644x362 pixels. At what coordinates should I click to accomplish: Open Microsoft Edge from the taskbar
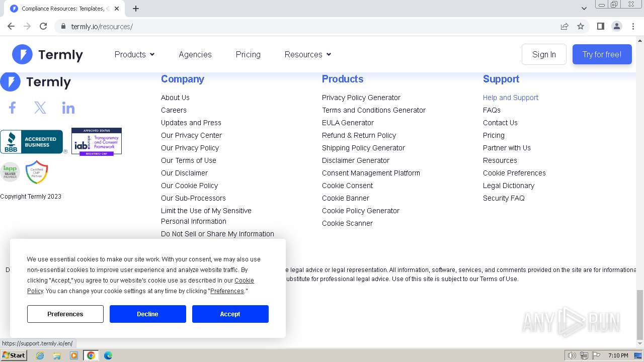(x=108, y=355)
